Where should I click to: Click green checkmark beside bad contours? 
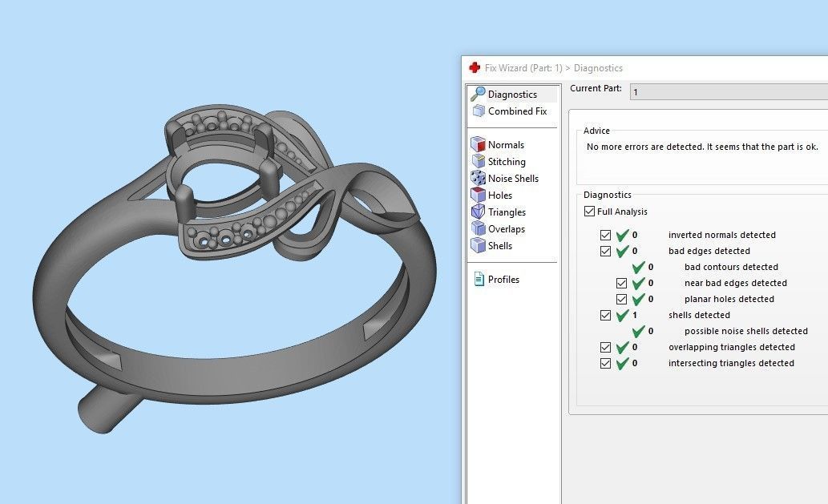tap(638, 267)
